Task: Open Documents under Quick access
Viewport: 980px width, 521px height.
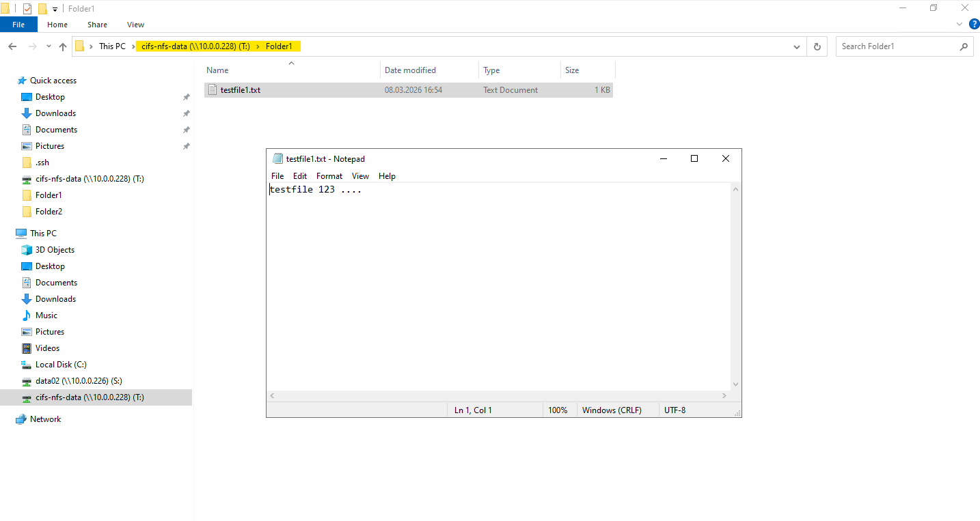Action: point(56,130)
